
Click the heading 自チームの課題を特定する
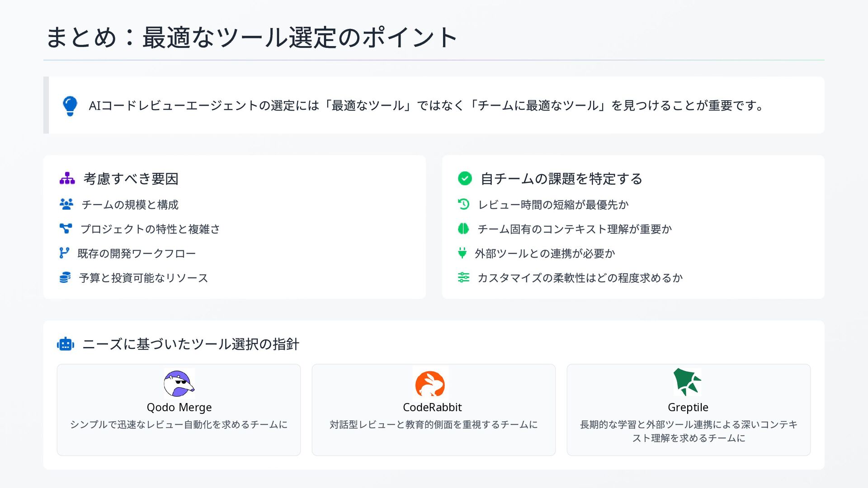tap(561, 179)
